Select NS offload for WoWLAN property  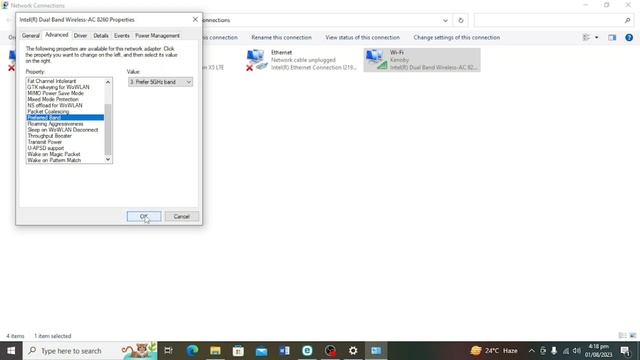(x=55, y=105)
